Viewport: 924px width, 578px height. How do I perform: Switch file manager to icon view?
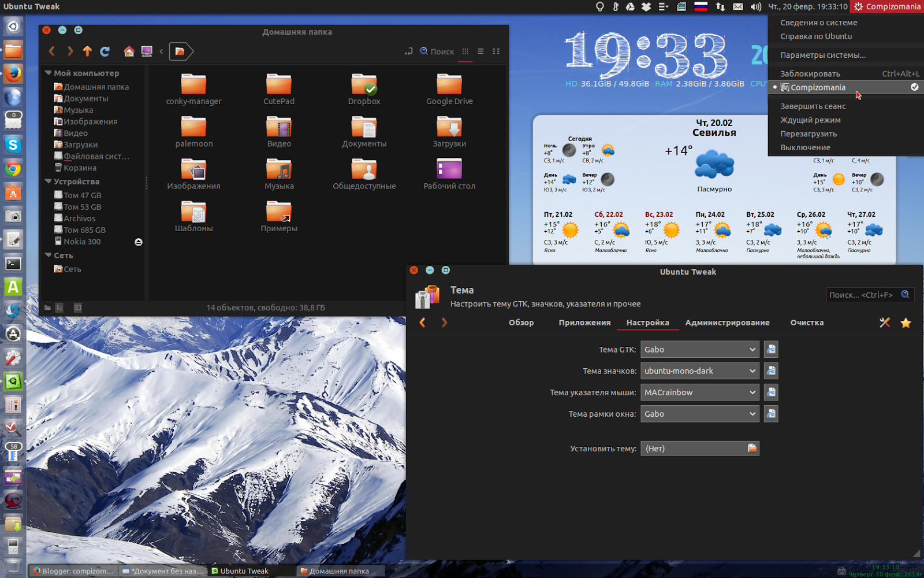click(x=465, y=51)
